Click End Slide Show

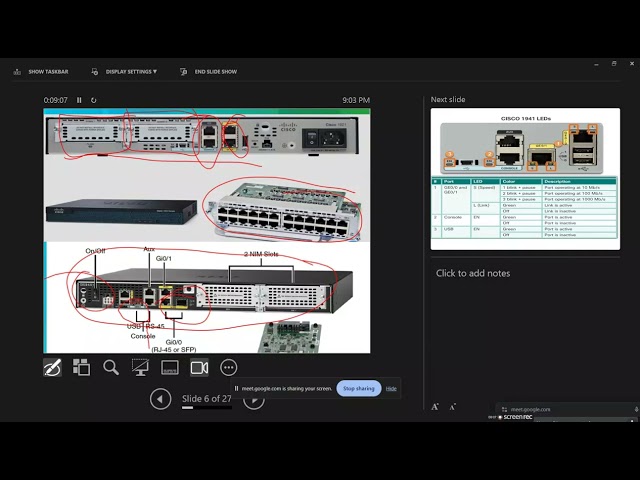click(216, 71)
